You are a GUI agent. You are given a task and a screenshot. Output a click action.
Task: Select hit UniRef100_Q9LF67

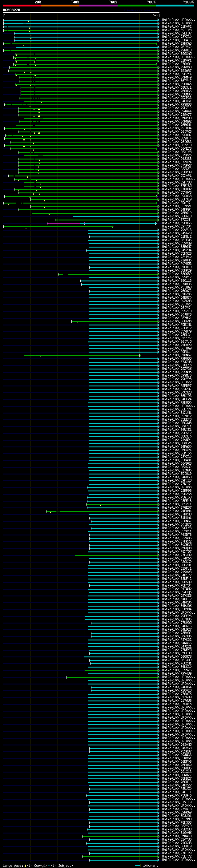point(177,33)
